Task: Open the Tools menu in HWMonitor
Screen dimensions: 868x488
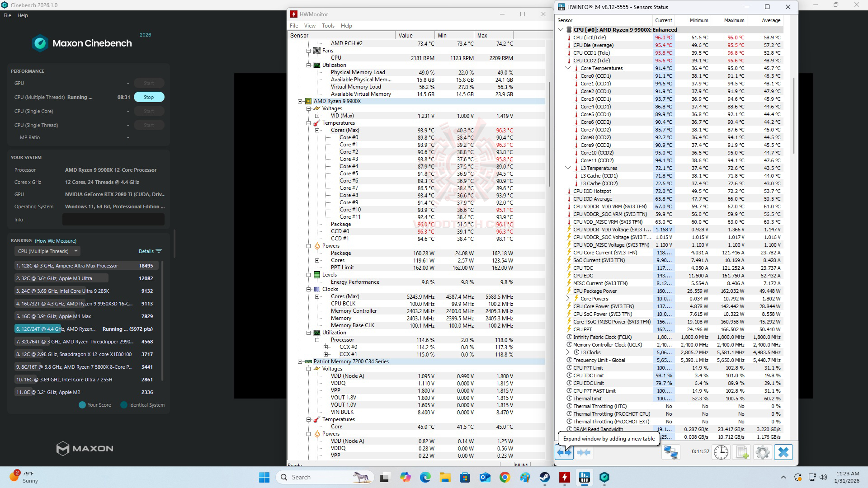Action: [328, 26]
